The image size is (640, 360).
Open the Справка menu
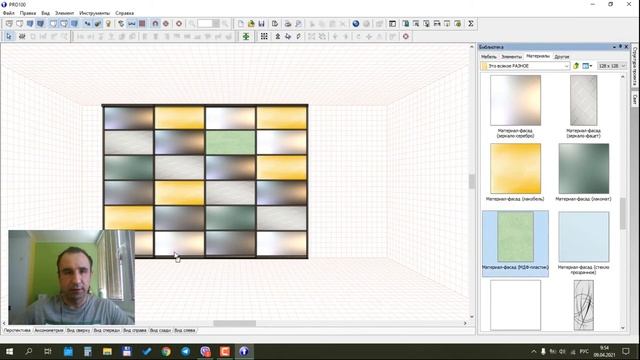pyautogui.click(x=124, y=13)
